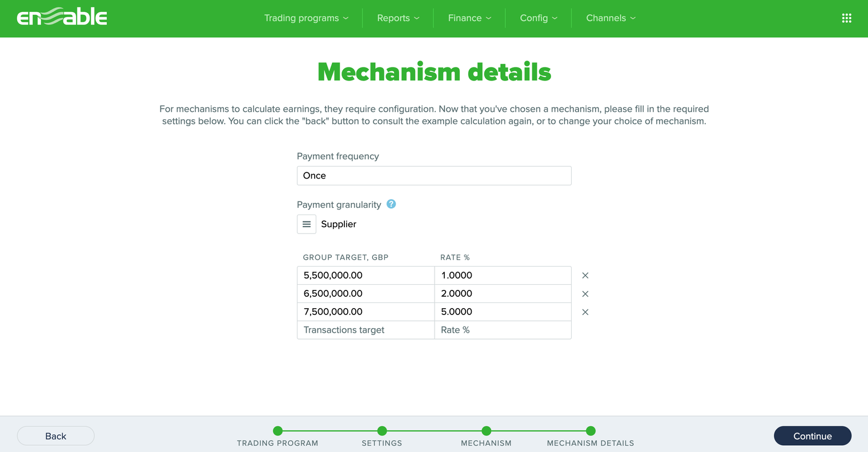Image resolution: width=868 pixels, height=452 pixels.
Task: Click the Payment granularity help icon
Action: click(391, 204)
